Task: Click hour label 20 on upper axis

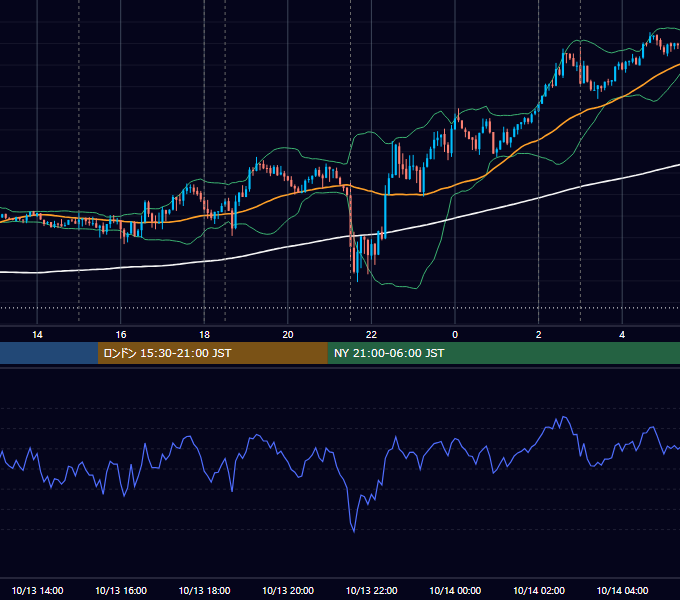Action: click(x=288, y=335)
